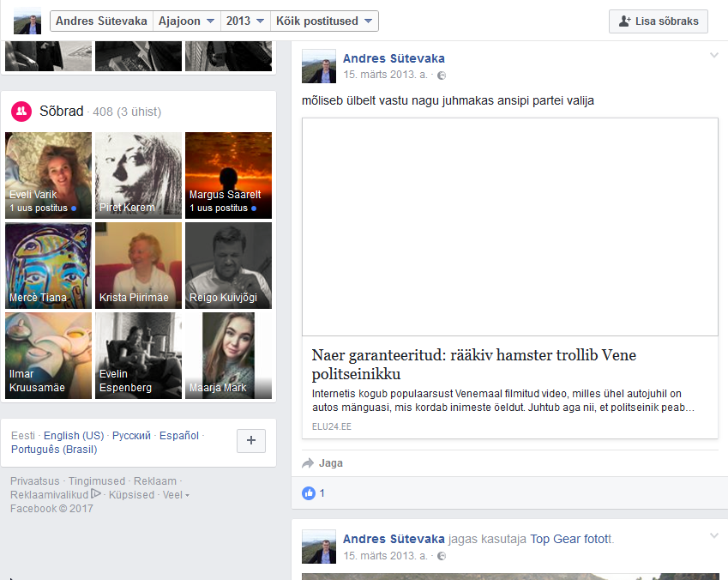Click the Top Gear link
Viewport: 728px width, 580px height.
pos(555,539)
